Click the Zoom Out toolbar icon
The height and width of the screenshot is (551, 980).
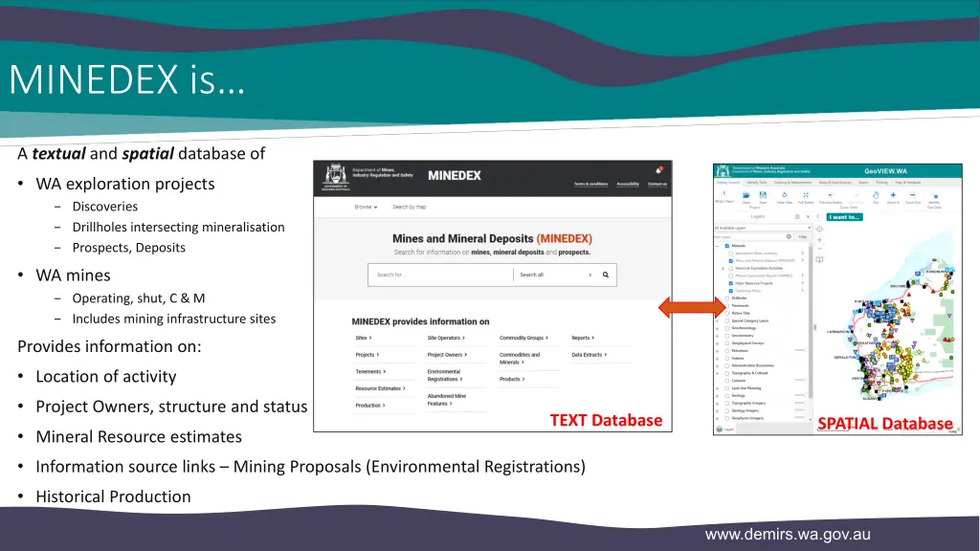912,195
